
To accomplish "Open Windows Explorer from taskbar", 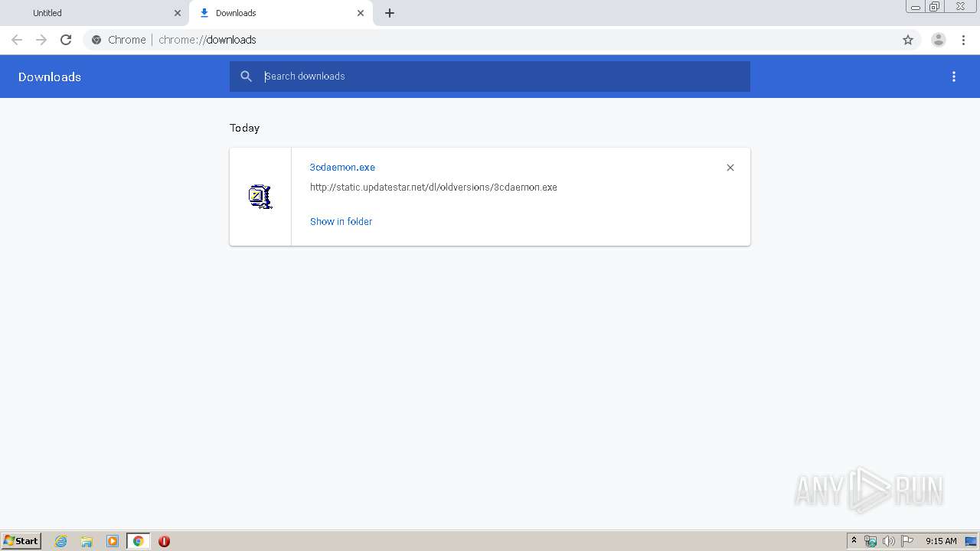I will (x=87, y=541).
